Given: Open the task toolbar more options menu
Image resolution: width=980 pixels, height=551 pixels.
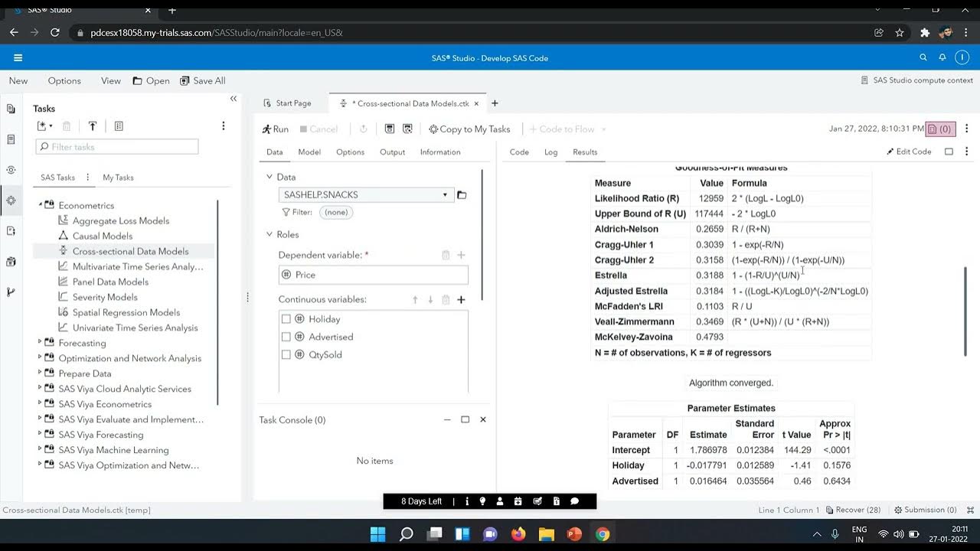Looking at the screenshot, I should coord(967,129).
